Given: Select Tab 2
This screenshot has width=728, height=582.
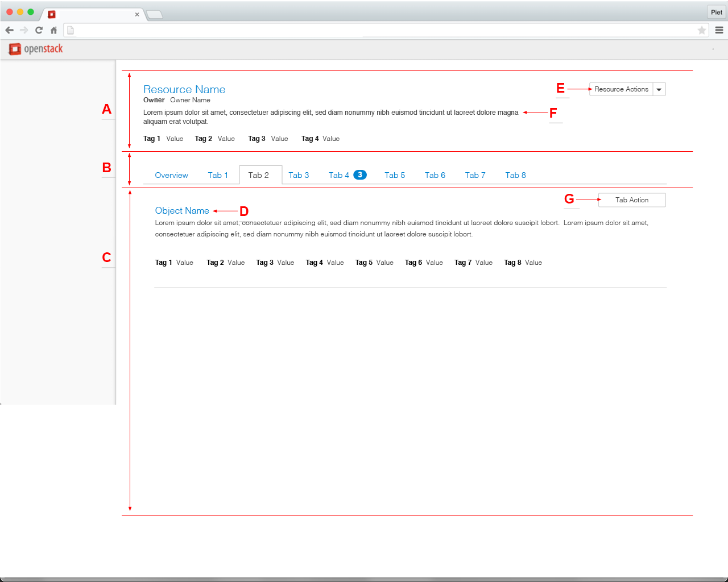Looking at the screenshot, I should pyautogui.click(x=260, y=175).
